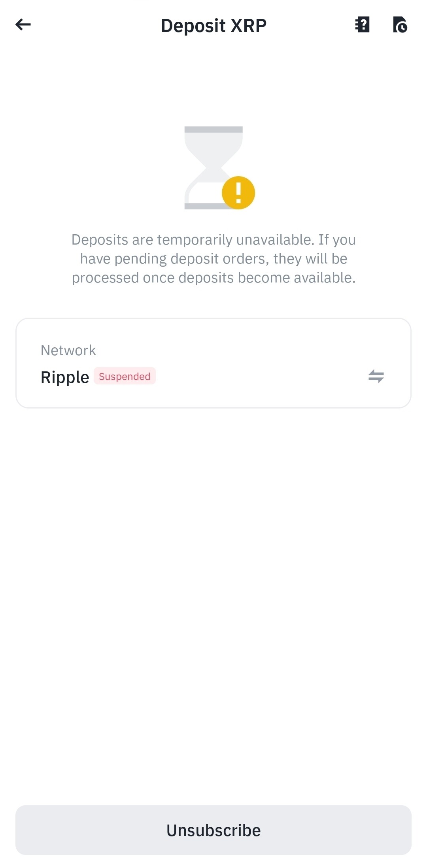Tap the yellow exclamation warning badge
The width and height of the screenshot is (427, 868).
point(238,193)
